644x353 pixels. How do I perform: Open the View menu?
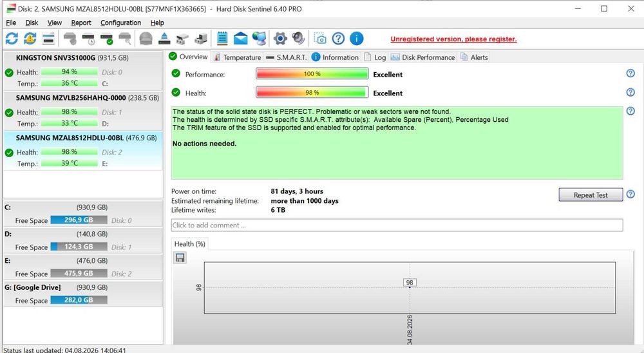55,23
